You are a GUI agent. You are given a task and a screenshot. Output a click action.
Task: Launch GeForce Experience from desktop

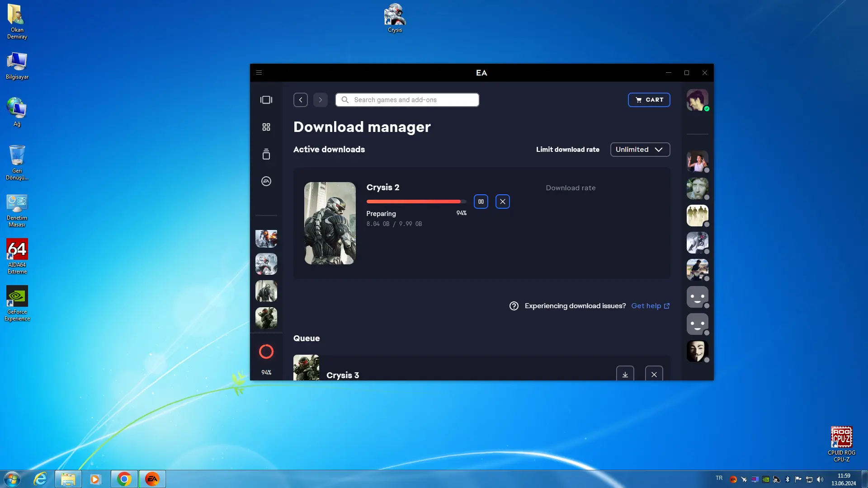[17, 304]
